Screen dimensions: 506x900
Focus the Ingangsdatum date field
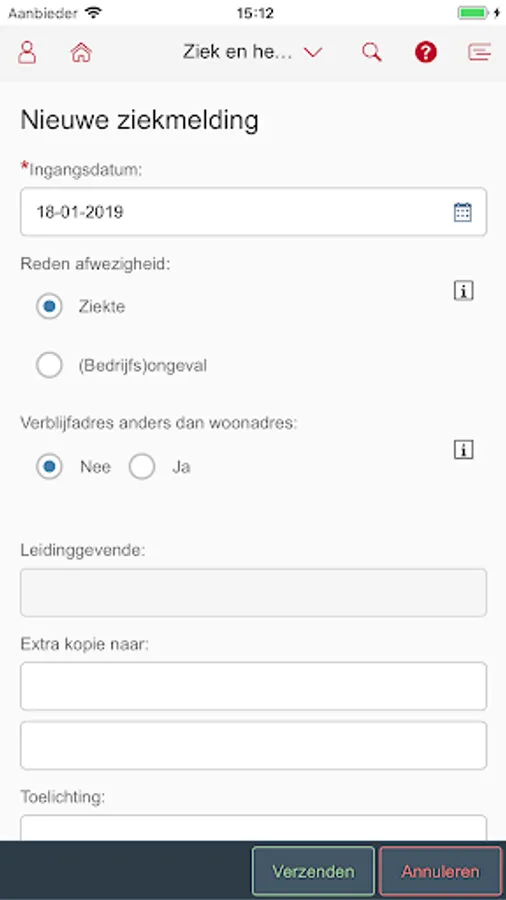point(254,212)
